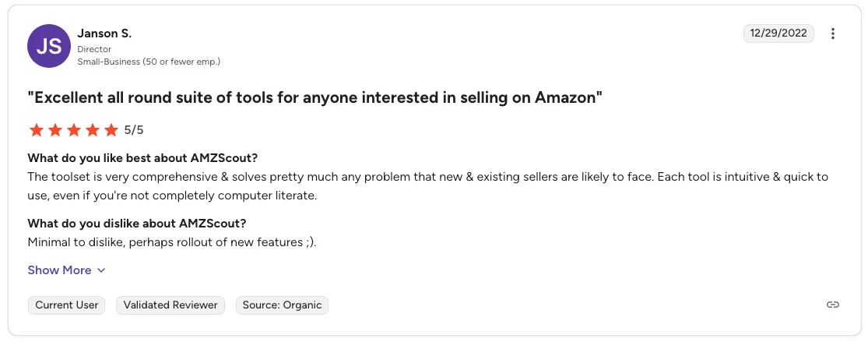
Task: Select the second orange rating star
Action: point(55,130)
